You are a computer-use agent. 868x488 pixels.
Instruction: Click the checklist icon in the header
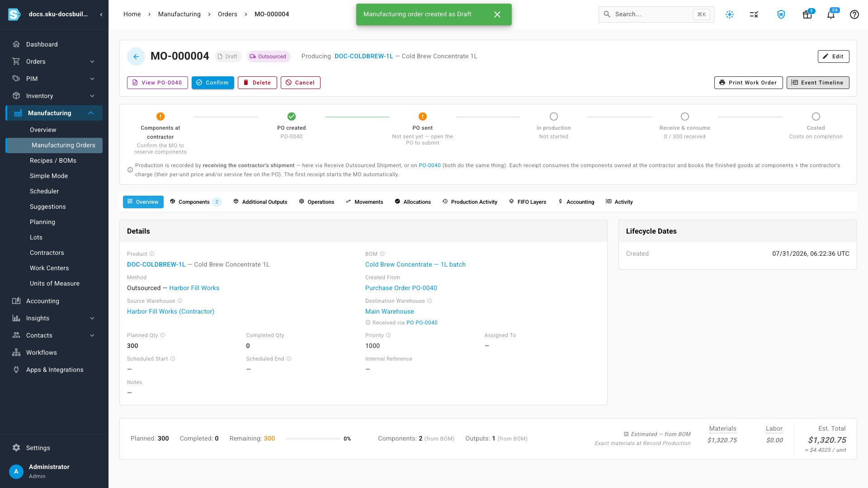754,14
